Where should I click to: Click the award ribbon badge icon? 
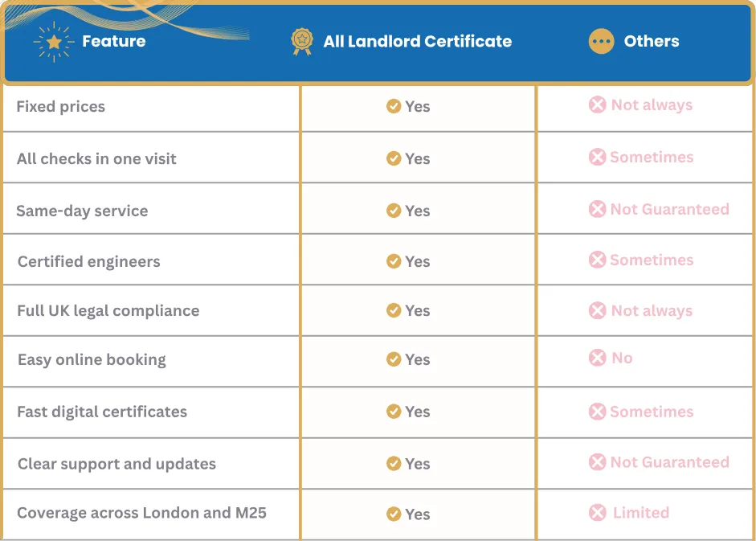302,42
